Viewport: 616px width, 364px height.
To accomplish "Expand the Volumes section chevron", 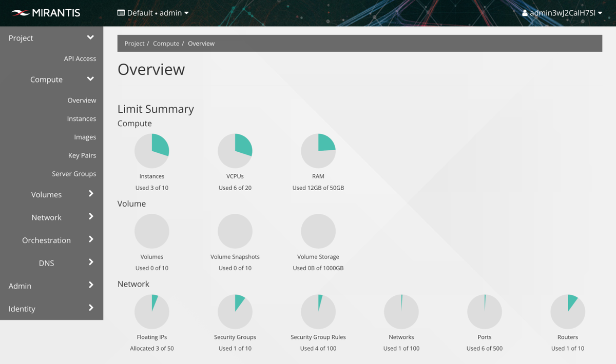I will coord(91,194).
